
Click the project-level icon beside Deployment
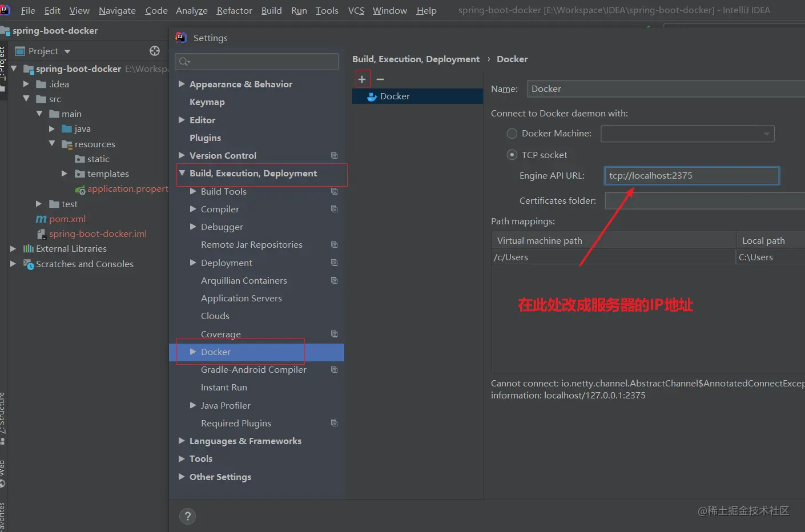pos(335,263)
